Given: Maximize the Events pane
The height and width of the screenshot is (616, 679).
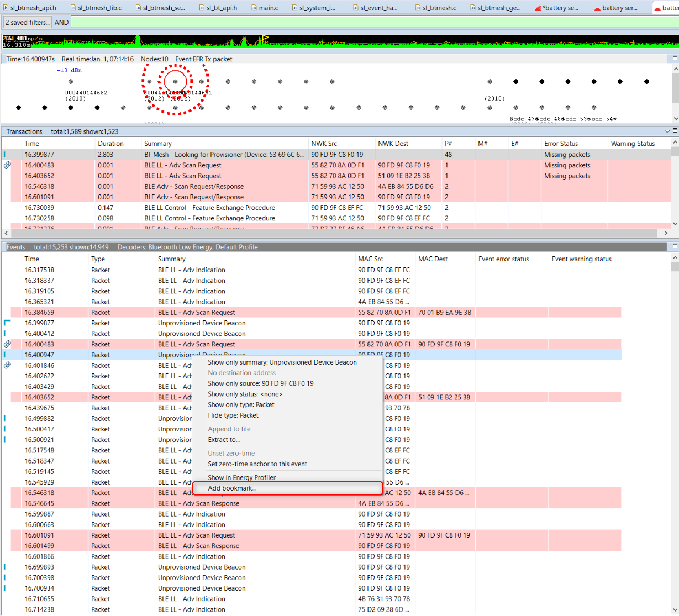Looking at the screenshot, I should (x=675, y=246).
